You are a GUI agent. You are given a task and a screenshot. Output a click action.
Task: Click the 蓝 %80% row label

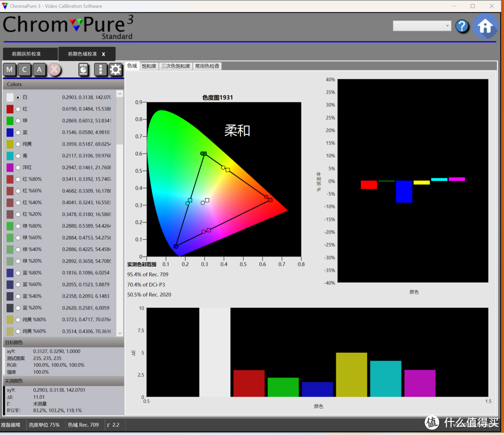pyautogui.click(x=32, y=273)
